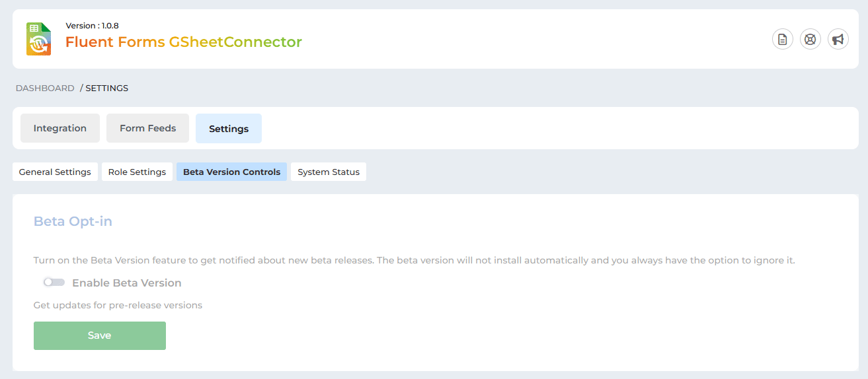
Task: Click the Beta Opt-in heading
Action: (x=73, y=221)
